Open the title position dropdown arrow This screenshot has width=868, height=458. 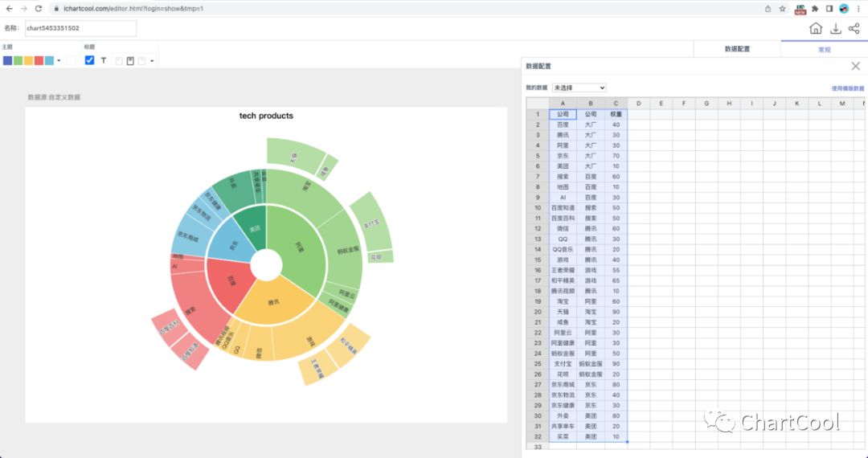pyautogui.click(x=152, y=61)
